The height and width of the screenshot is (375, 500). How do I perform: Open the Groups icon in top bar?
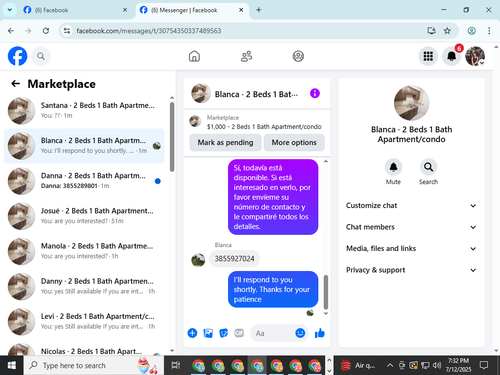(x=298, y=56)
